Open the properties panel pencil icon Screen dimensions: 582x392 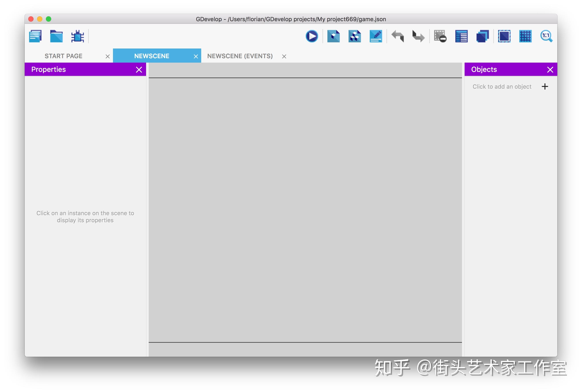(376, 36)
